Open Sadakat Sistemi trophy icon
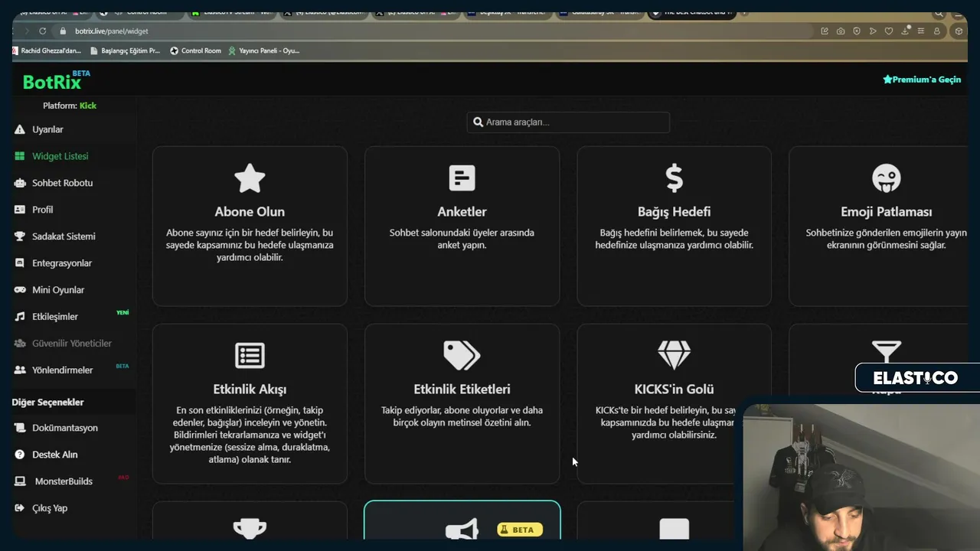The image size is (980, 551). pos(20,236)
